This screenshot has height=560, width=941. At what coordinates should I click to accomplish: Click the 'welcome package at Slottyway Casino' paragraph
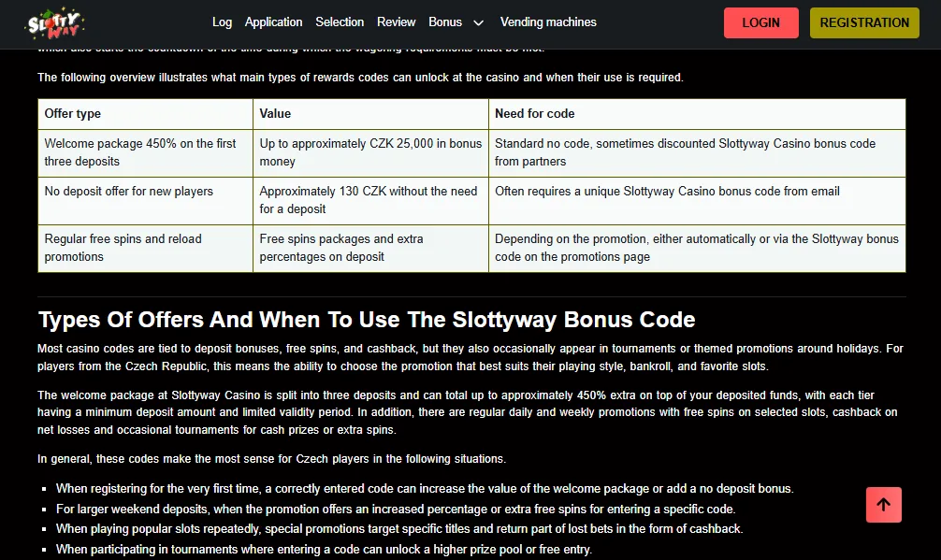468,412
